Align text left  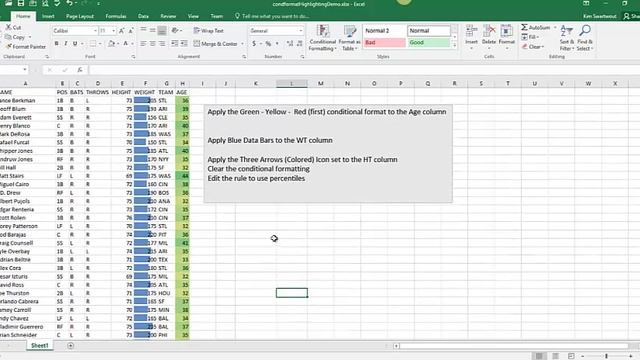143,44
